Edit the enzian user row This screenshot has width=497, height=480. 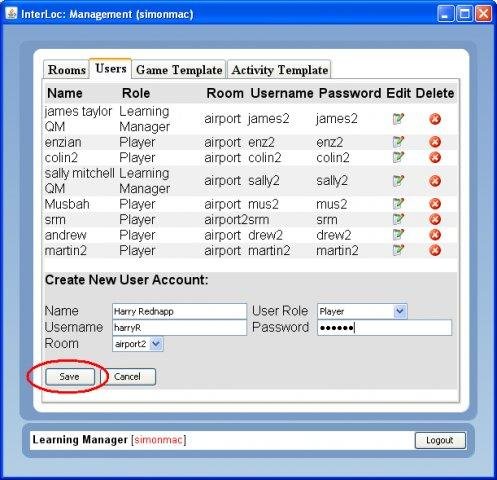point(398,142)
